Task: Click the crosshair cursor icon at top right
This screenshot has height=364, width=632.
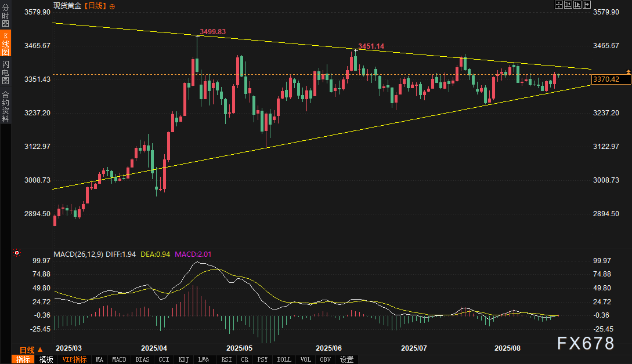Action: (558, 5)
